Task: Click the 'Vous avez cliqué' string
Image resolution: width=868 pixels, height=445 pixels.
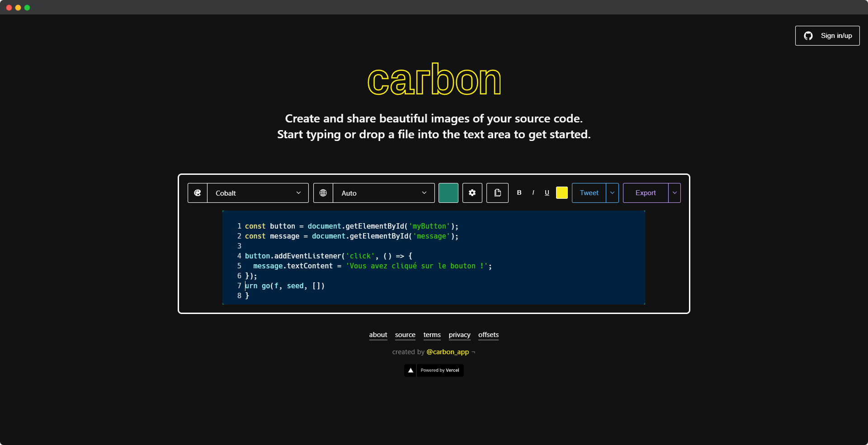Action: 416,266
